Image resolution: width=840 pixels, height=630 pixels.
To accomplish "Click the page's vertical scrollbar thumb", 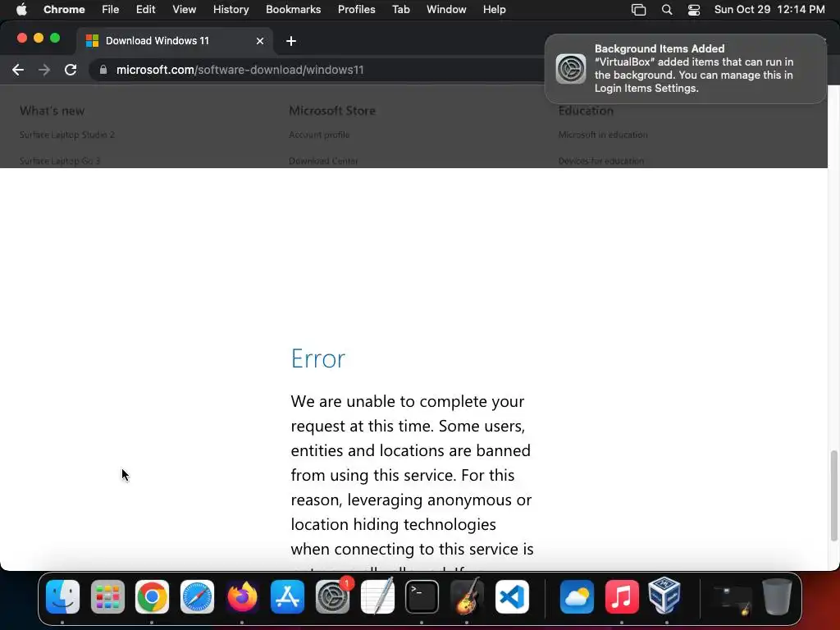I will click(x=833, y=495).
